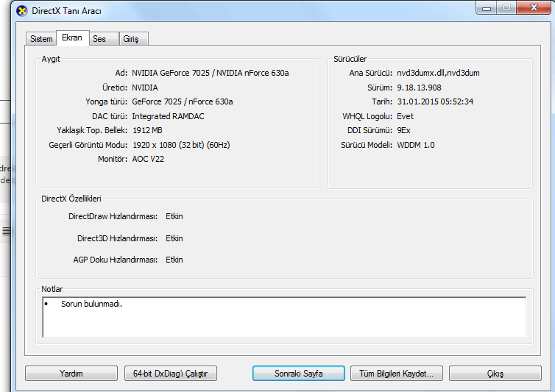The width and height of the screenshot is (555, 392).
Task: Click the 64-bit DxDiag'ı Çalıştır button
Action: pyautogui.click(x=170, y=374)
